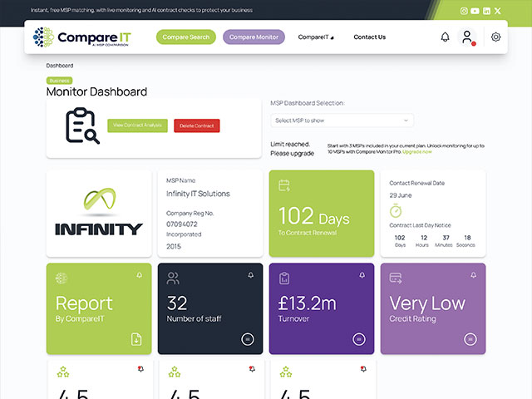Image resolution: width=532 pixels, height=399 pixels.
Task: Open the YouTube icon in top bar
Action: click(x=475, y=11)
